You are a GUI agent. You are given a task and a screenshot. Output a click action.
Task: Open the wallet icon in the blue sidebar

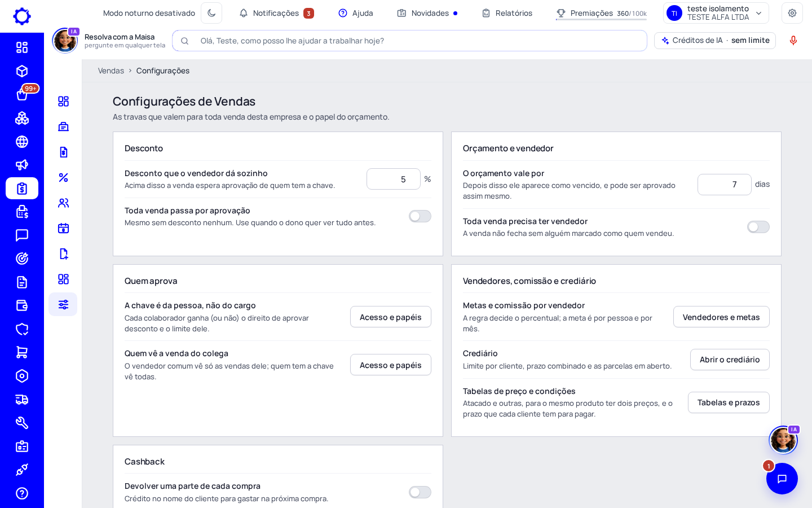[x=22, y=305]
